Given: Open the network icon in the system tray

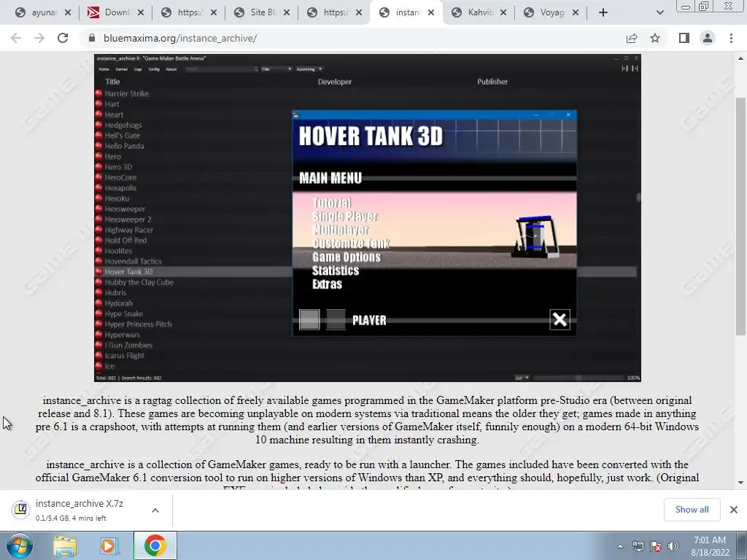Looking at the screenshot, I should point(638,546).
